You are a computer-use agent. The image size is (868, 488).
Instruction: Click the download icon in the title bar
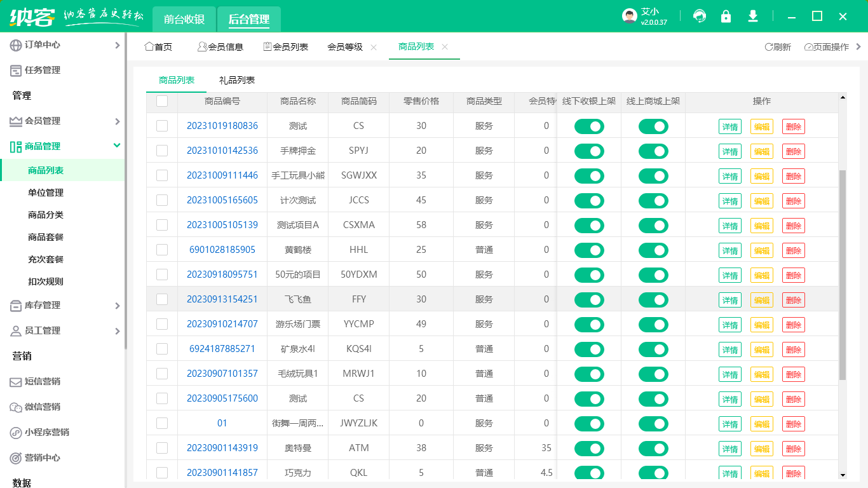(x=753, y=16)
